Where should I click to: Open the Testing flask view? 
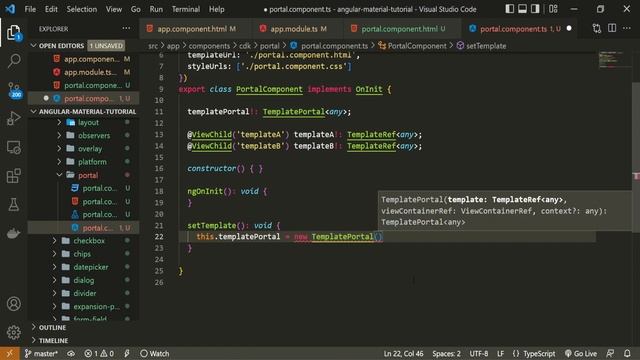(x=13, y=204)
